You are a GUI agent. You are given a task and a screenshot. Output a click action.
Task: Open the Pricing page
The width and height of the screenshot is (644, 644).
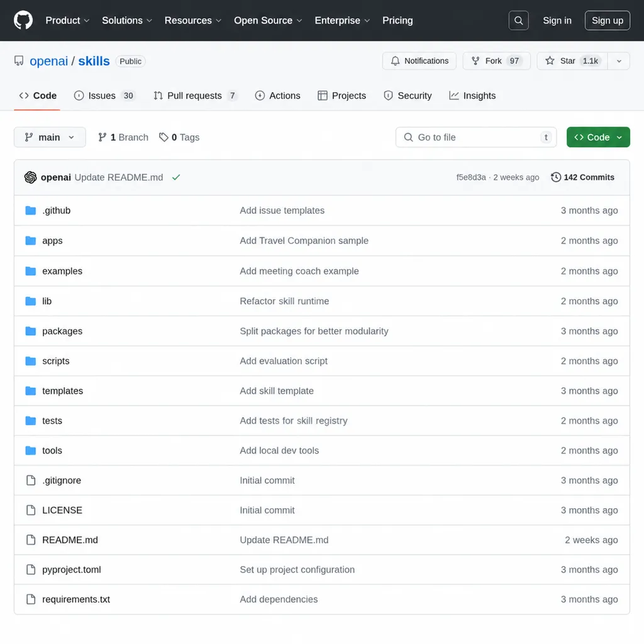(397, 21)
